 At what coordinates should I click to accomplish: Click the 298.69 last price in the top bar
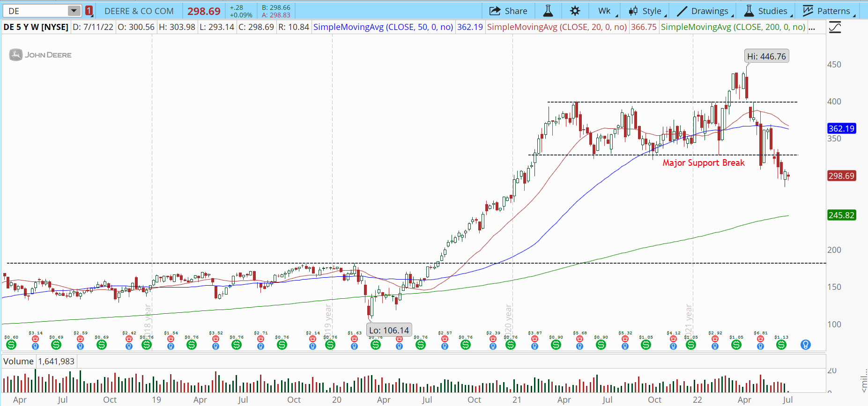204,11
